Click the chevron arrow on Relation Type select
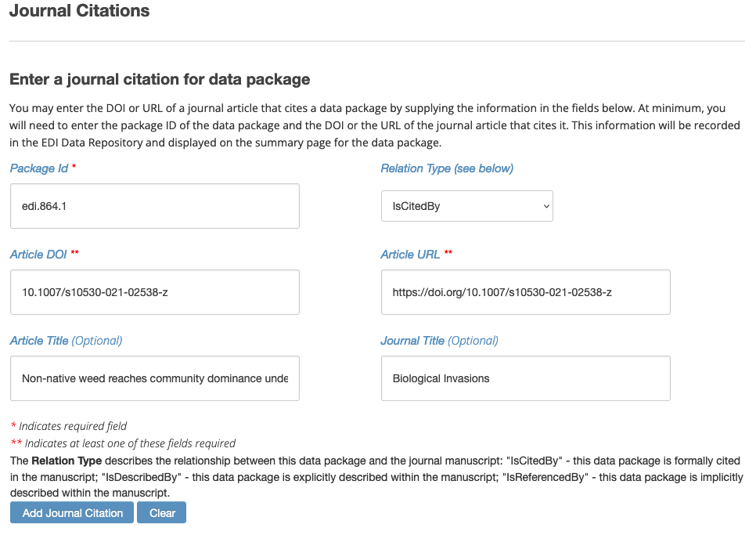This screenshot has height=535, width=756. pyautogui.click(x=546, y=207)
